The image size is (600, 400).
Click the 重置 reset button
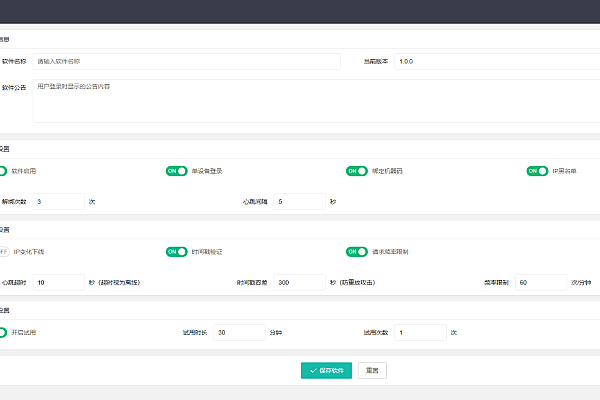pyautogui.click(x=372, y=370)
